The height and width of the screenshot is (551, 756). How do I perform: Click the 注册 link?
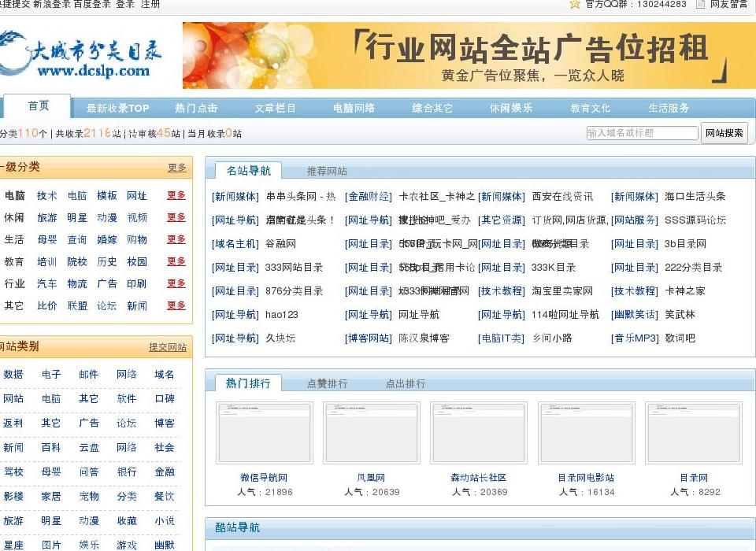(150, 5)
